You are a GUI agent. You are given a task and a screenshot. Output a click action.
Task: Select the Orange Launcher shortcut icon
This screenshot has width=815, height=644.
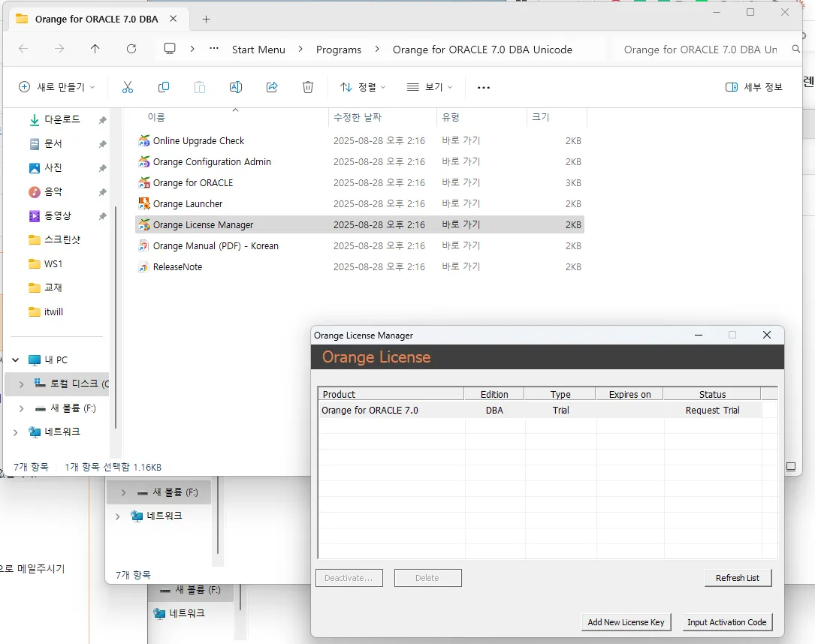coord(144,203)
